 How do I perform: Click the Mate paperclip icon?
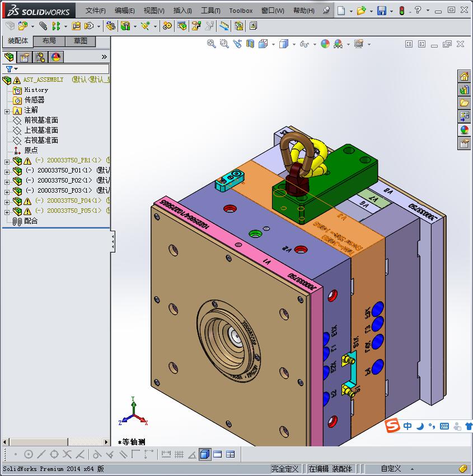point(43,26)
